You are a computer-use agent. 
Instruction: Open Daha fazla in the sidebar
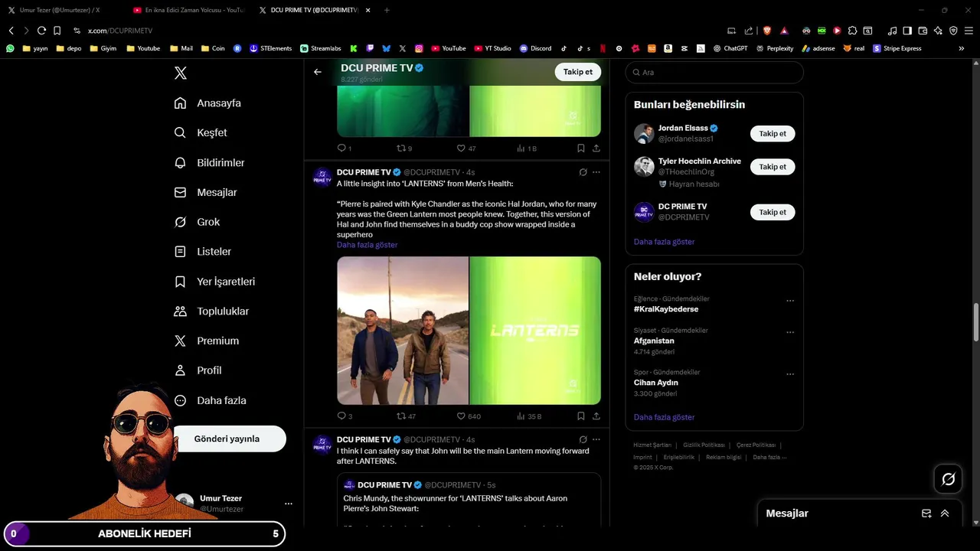tap(211, 400)
